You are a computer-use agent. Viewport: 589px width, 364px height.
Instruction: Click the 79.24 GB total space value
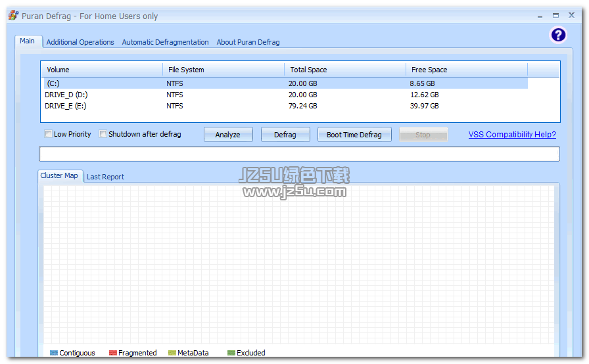[x=303, y=106]
